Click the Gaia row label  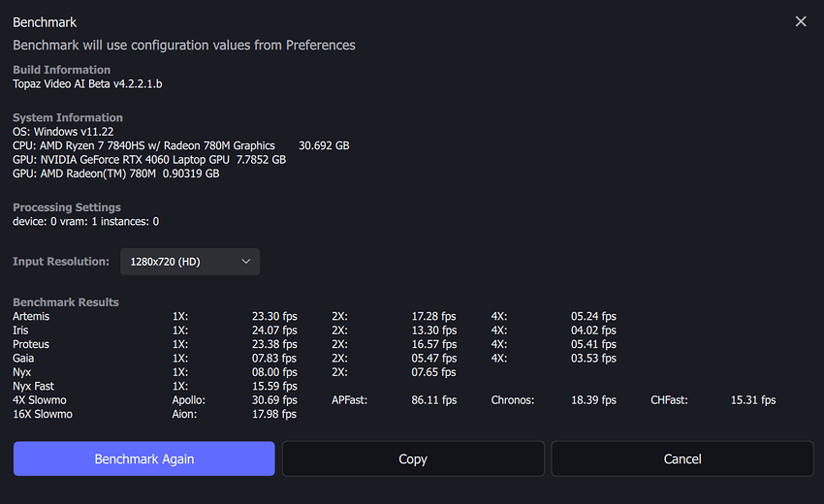[x=23, y=359]
